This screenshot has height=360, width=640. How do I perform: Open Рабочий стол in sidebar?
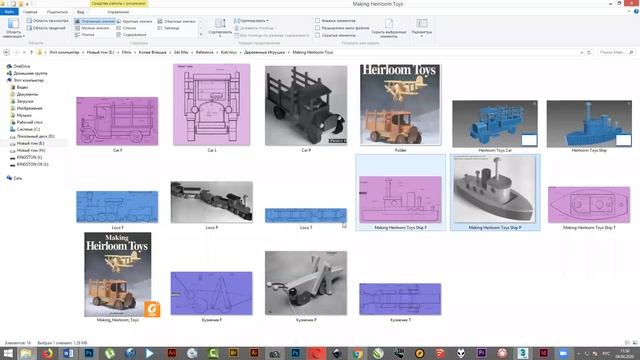tap(29, 122)
